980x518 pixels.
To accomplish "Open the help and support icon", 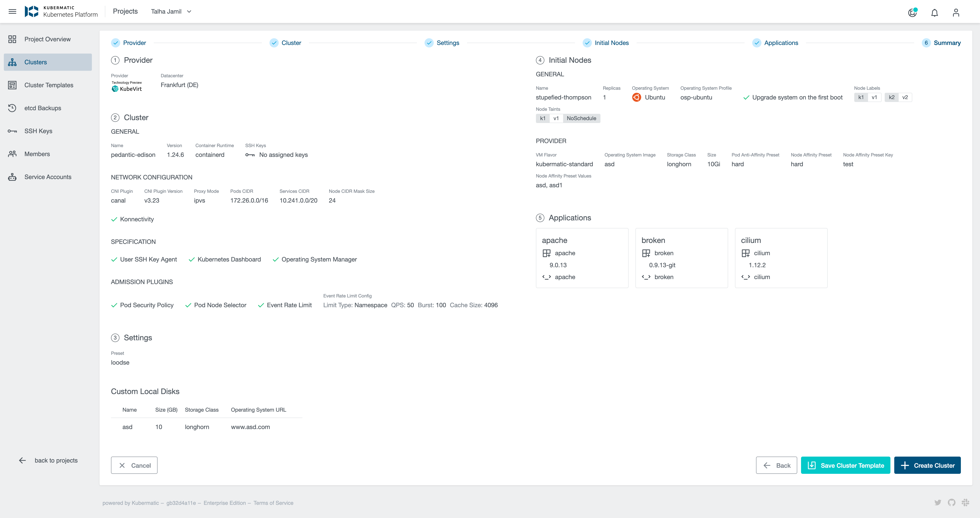I will (912, 13).
